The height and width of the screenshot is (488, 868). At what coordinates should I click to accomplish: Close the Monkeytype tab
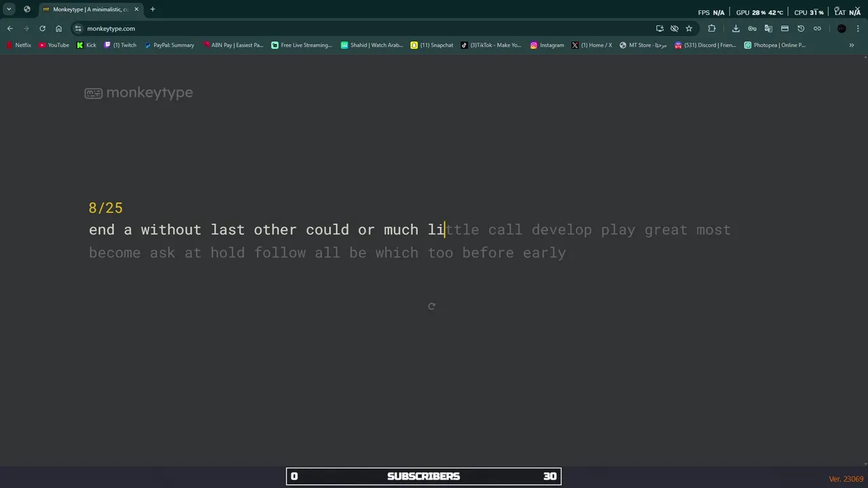point(136,9)
